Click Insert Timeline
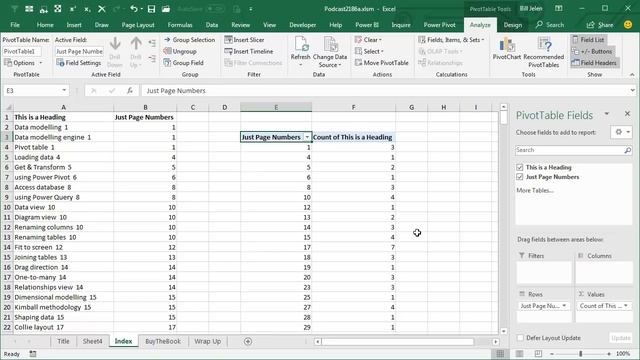640x360 pixels. [x=249, y=51]
